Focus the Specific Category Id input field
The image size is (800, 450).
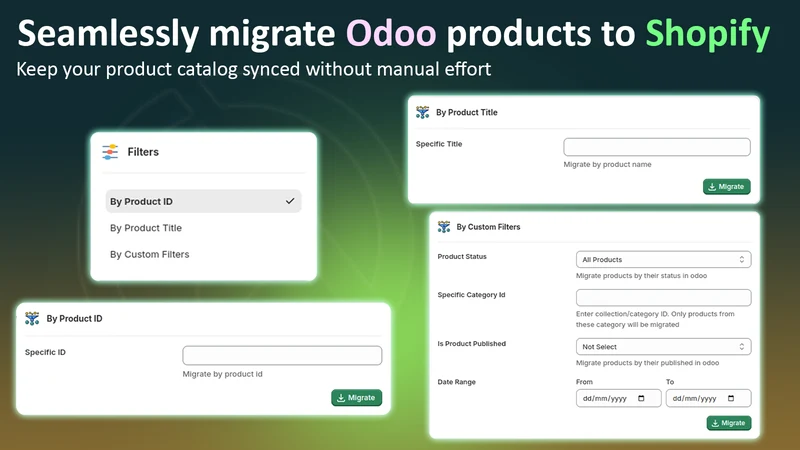[663, 297]
